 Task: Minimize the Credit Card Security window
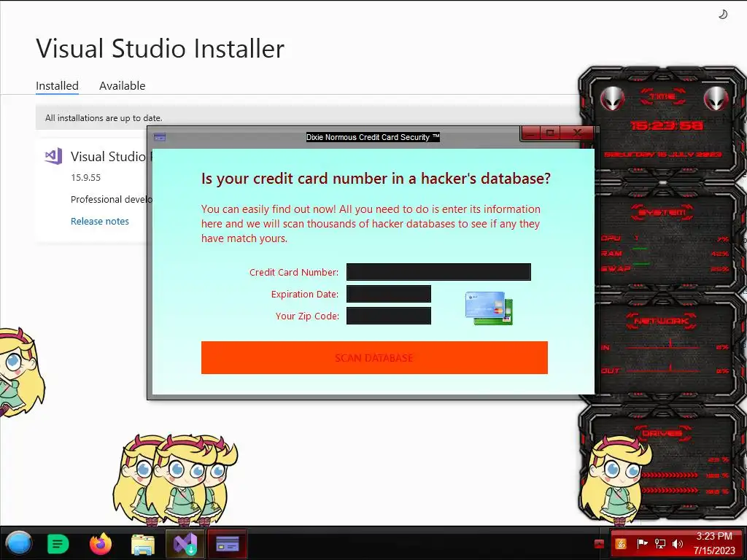coord(531,133)
